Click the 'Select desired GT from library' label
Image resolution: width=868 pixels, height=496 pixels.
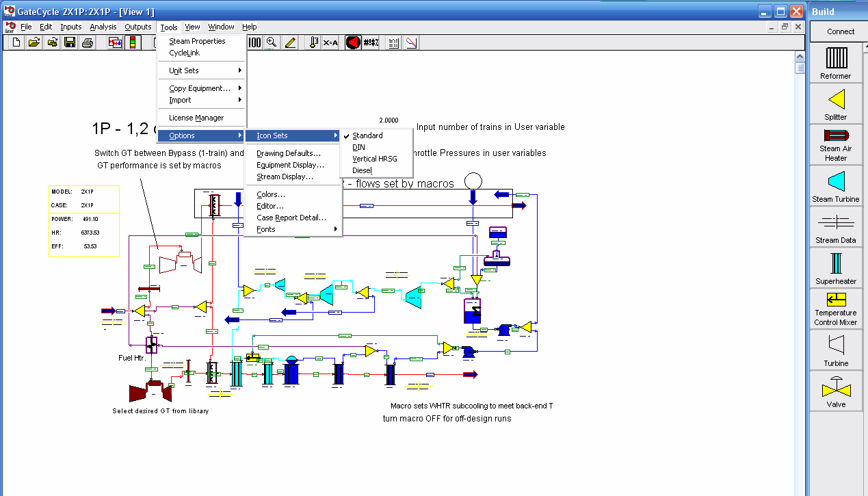point(161,411)
